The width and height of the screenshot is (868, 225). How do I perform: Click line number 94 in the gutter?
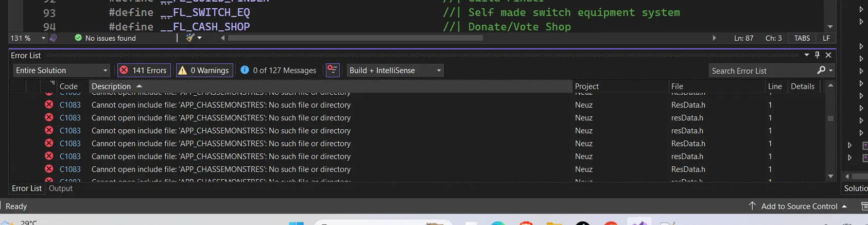[x=49, y=27]
